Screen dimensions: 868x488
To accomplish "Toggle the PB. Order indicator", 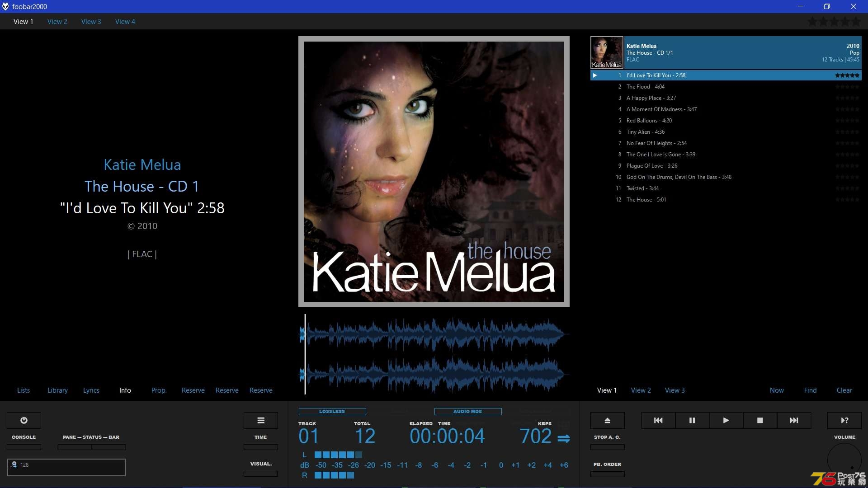I will point(608,474).
